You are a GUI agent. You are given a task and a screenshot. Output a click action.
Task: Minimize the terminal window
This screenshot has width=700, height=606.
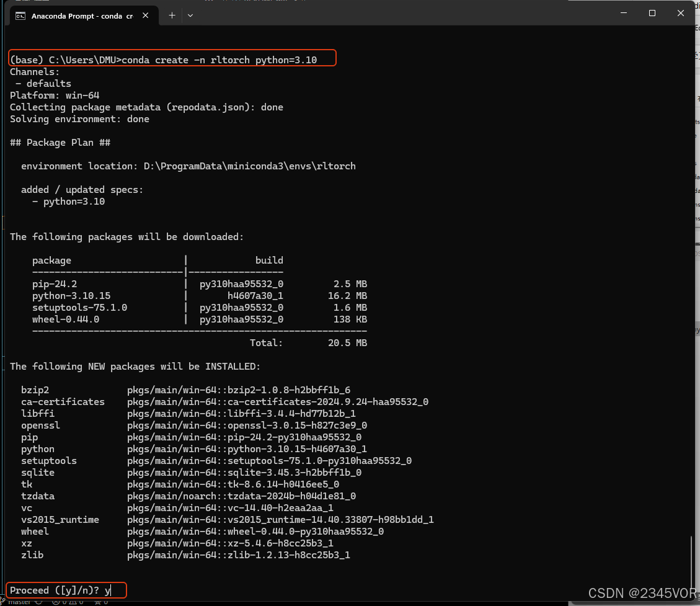[x=624, y=13]
